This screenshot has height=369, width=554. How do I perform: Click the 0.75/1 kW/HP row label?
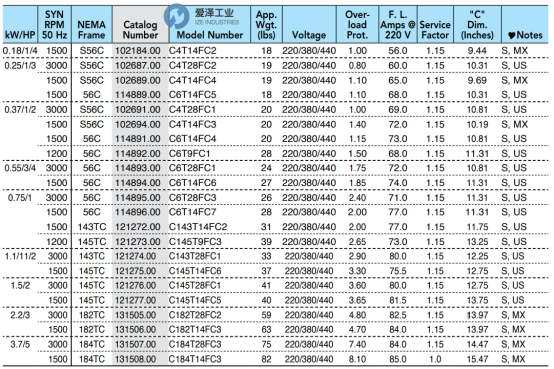pos(20,198)
